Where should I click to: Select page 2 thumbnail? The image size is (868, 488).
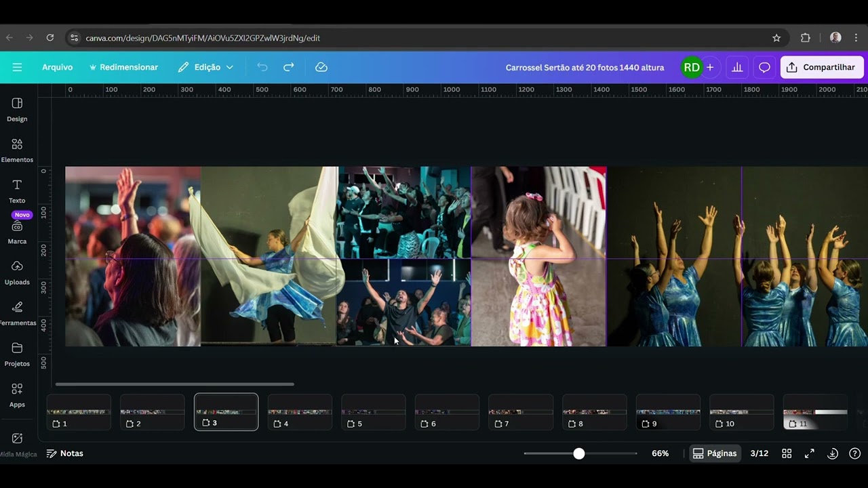[152, 412]
